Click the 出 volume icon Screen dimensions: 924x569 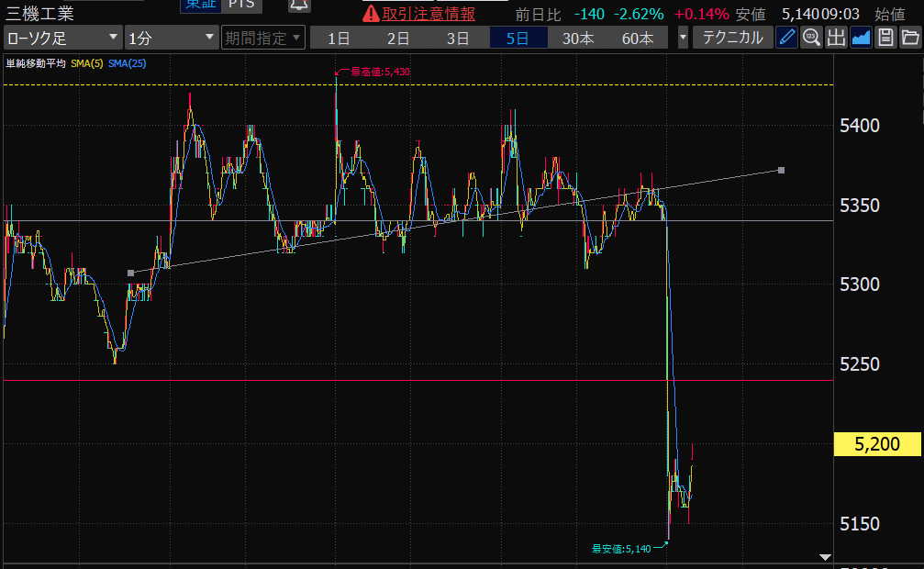click(836, 38)
